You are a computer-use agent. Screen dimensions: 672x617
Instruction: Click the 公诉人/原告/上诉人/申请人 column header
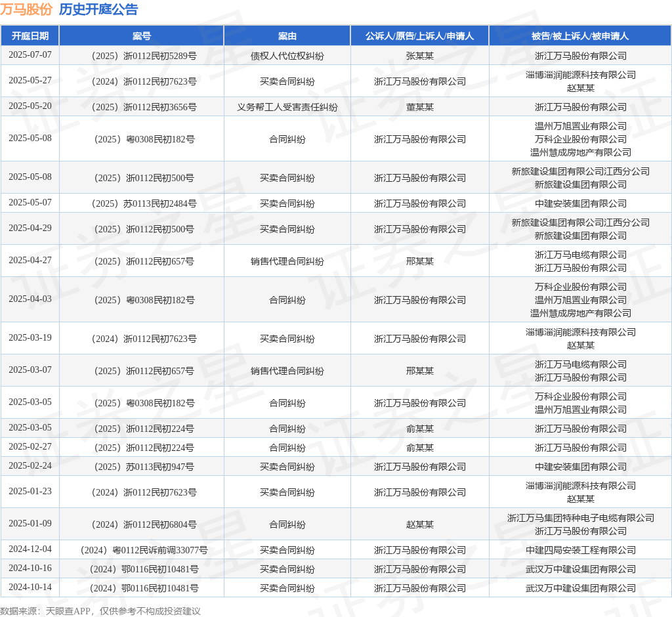click(419, 36)
